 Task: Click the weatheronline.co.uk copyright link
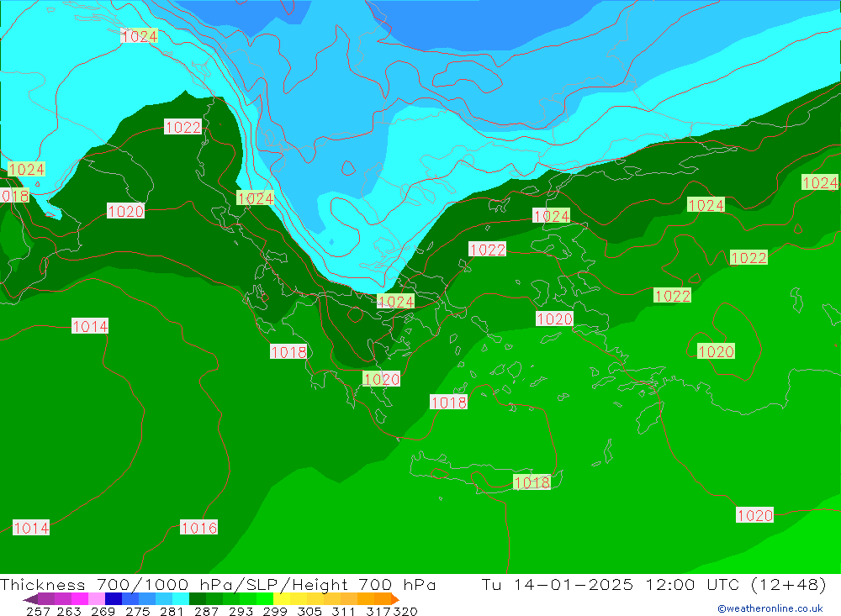click(770, 608)
